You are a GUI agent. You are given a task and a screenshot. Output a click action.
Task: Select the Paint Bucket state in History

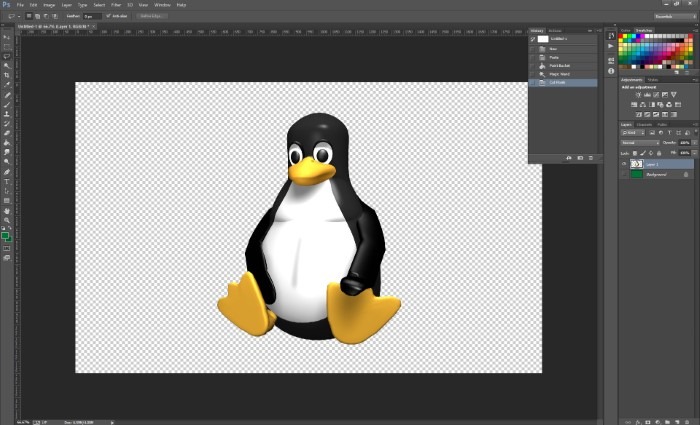pyautogui.click(x=563, y=66)
